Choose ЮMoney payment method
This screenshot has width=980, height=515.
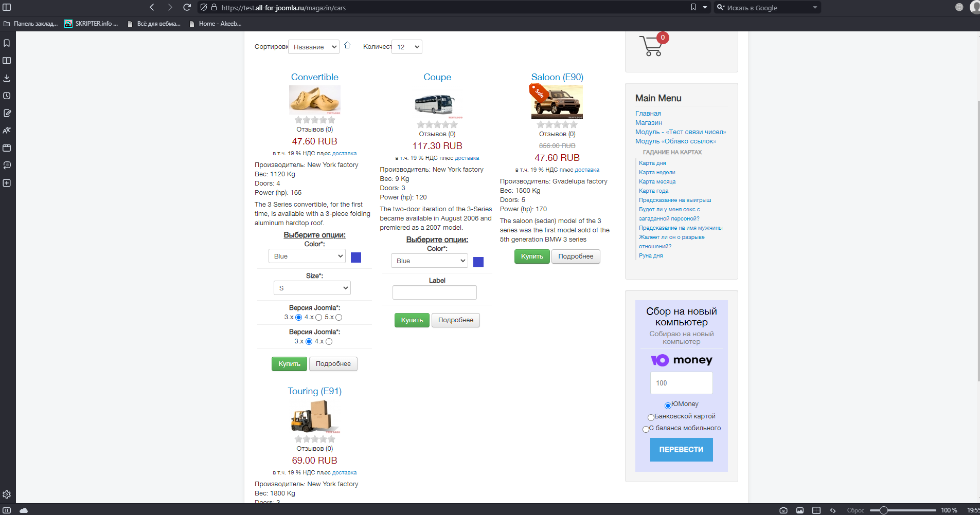pos(668,406)
